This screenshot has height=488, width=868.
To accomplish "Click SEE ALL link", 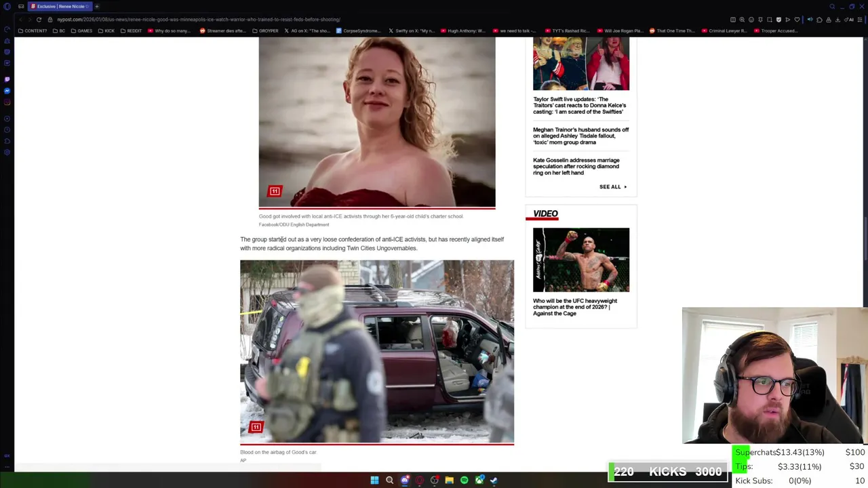I will point(613,187).
